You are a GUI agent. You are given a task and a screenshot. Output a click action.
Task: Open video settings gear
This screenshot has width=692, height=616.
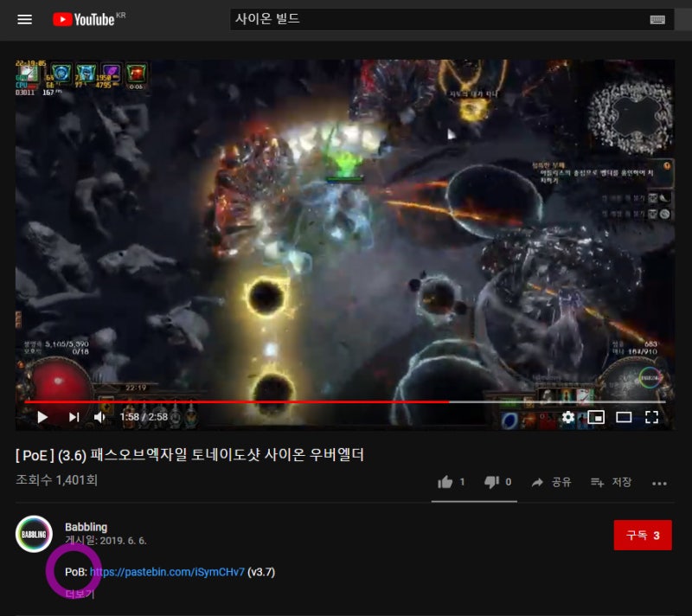point(567,417)
